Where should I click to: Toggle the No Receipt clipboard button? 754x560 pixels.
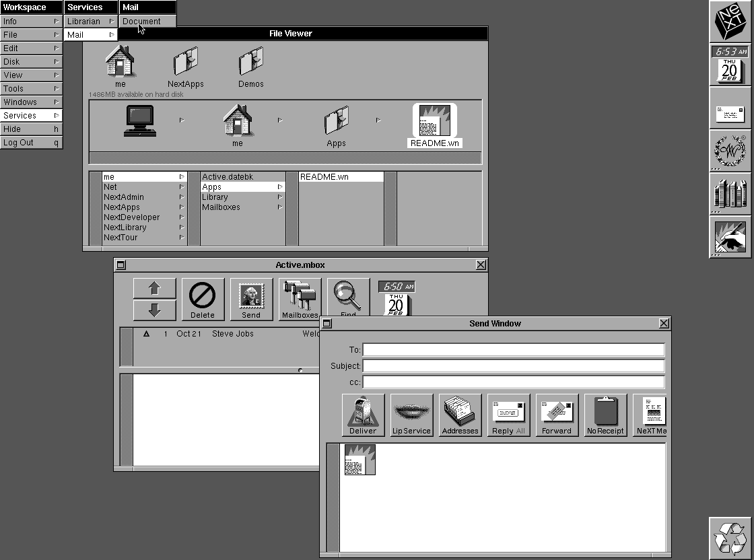click(605, 415)
